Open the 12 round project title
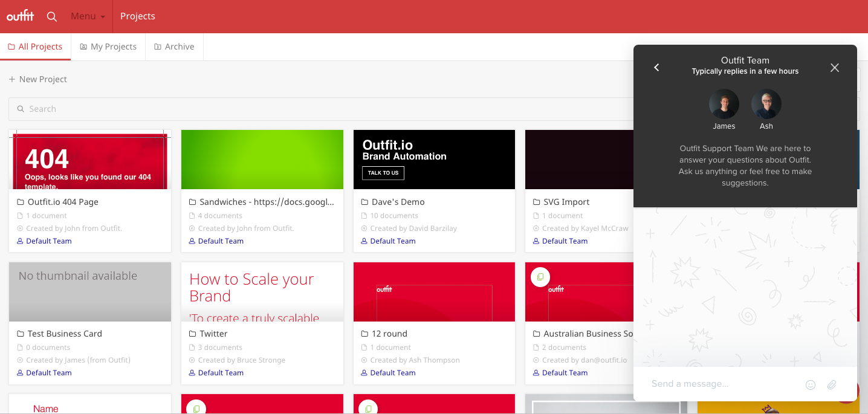The width and height of the screenshot is (868, 414). click(389, 334)
